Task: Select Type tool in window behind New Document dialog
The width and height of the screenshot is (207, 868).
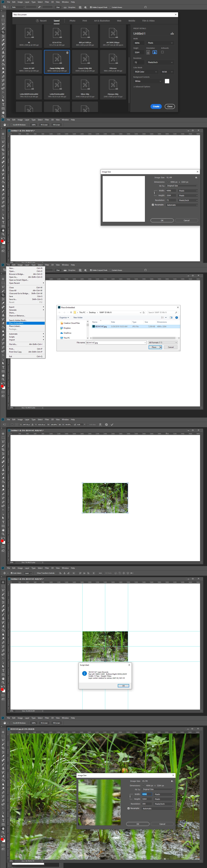Action: 3,104
